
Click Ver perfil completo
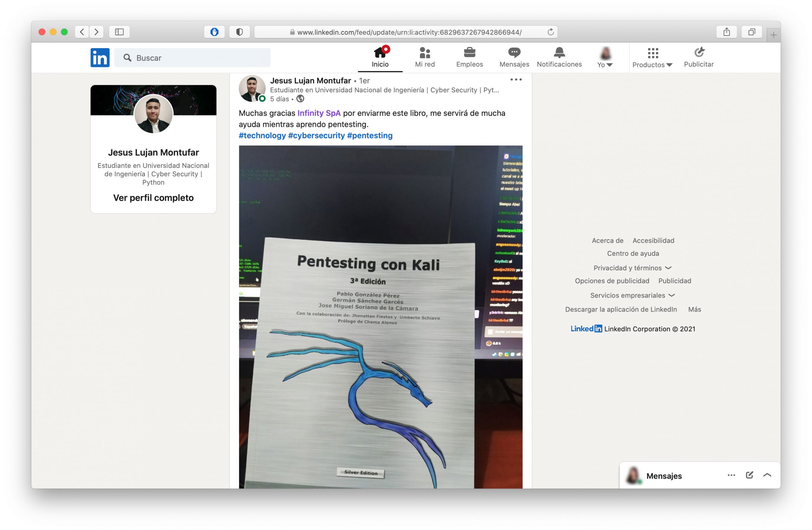click(154, 198)
